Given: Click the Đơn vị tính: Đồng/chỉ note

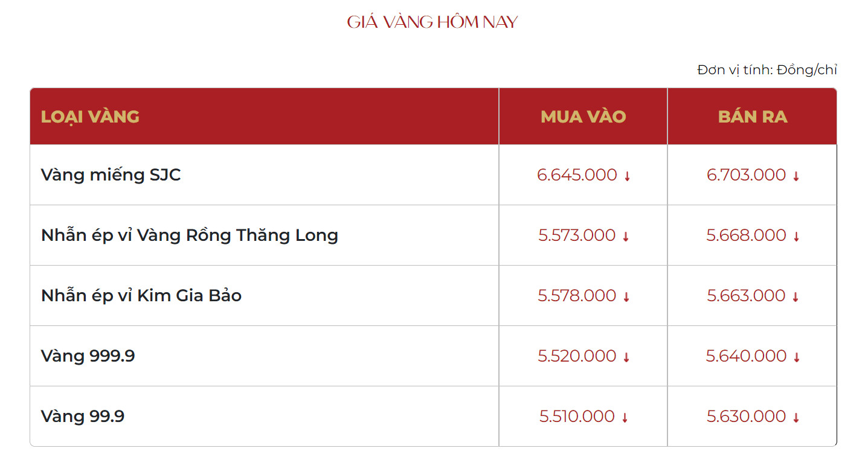Looking at the screenshot, I should click(x=767, y=70).
